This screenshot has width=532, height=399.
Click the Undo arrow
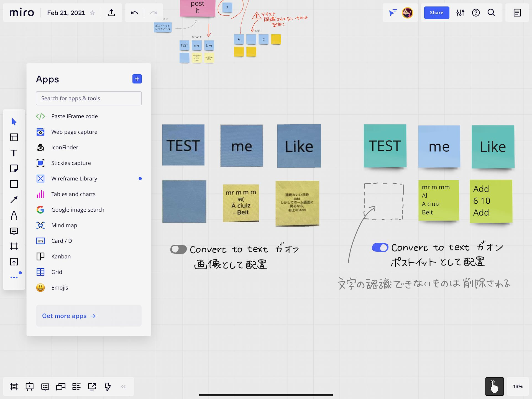click(x=134, y=12)
